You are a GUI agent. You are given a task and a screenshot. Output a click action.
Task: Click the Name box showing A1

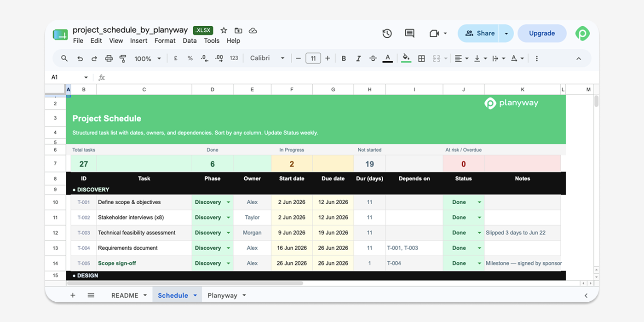pos(69,77)
